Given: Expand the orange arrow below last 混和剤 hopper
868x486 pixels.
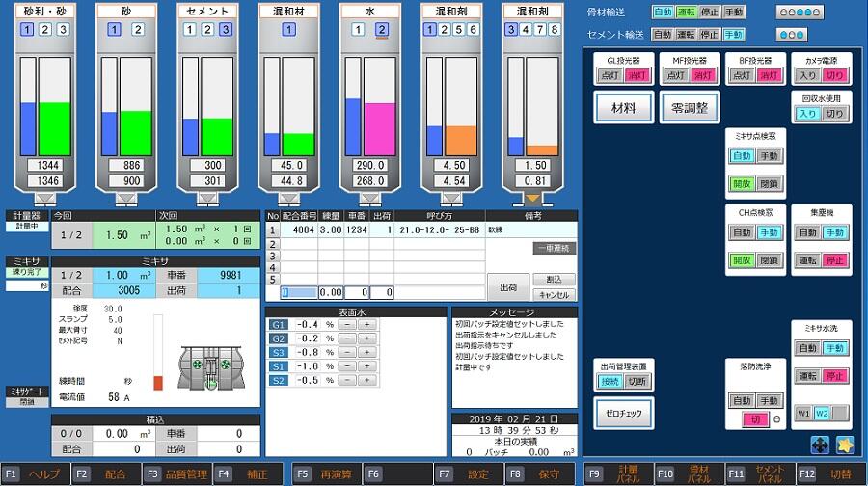Looking at the screenshot, I should tap(533, 199).
